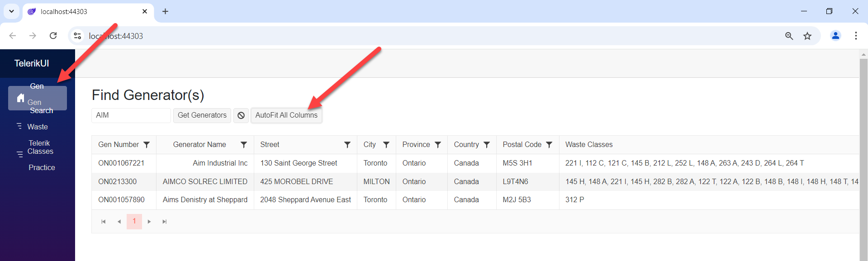
Task: Open the Practice sidebar item
Action: [42, 167]
